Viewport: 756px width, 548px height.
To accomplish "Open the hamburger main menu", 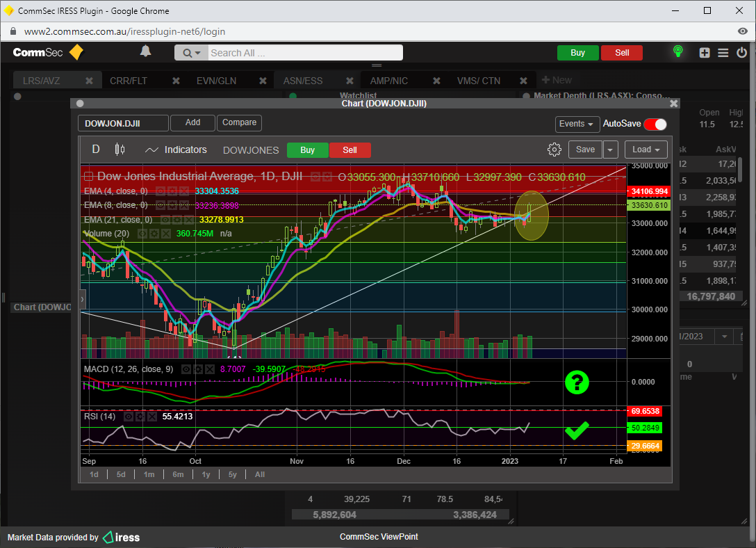I will pyautogui.click(x=723, y=53).
